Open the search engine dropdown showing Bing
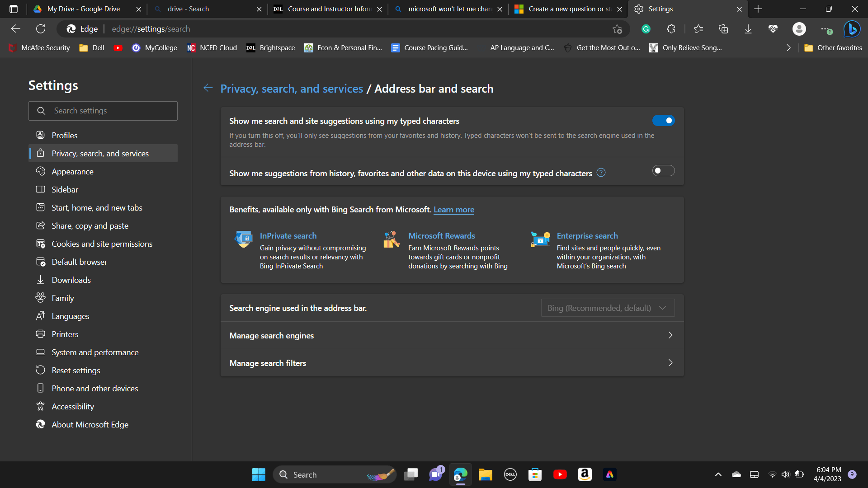Screen dimensions: 868x488 tap(608, 308)
